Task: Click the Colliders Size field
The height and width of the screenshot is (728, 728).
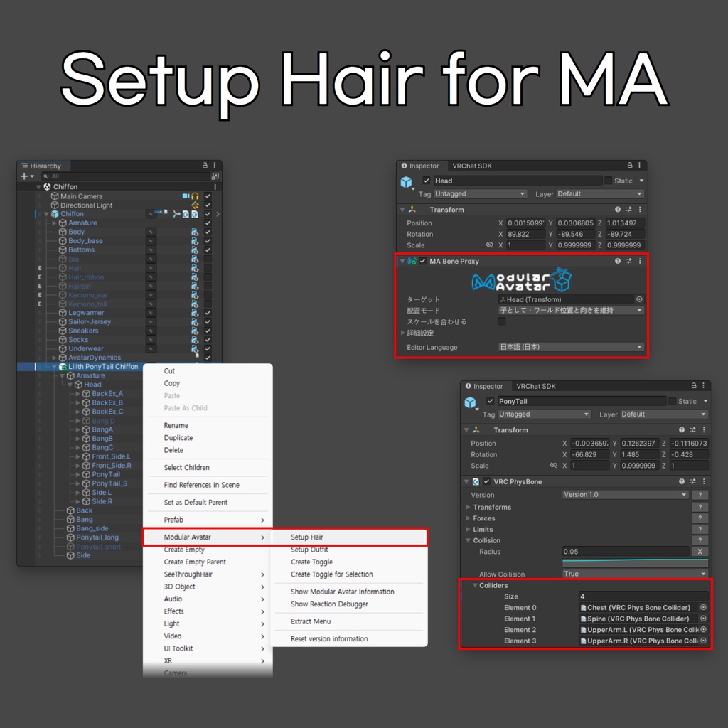Action: [x=644, y=596]
